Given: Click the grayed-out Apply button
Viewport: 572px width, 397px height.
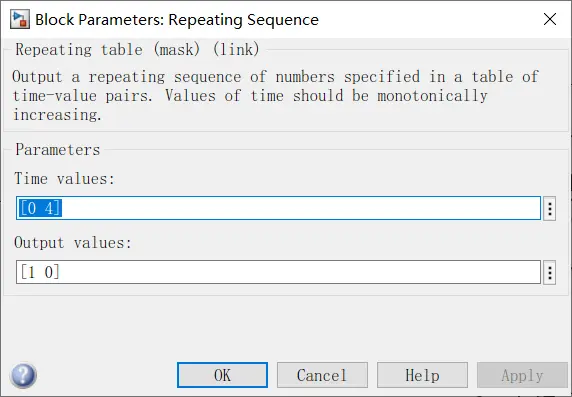Looking at the screenshot, I should click(x=522, y=375).
